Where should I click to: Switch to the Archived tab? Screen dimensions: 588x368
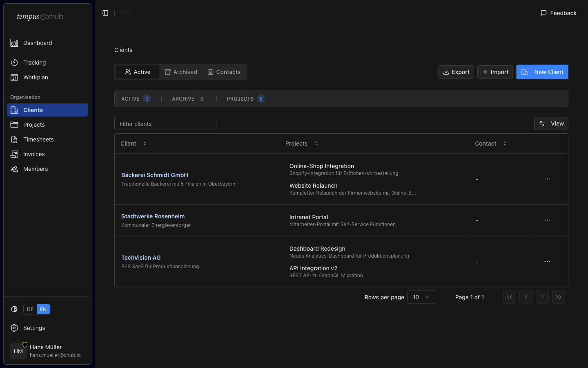[x=180, y=72]
